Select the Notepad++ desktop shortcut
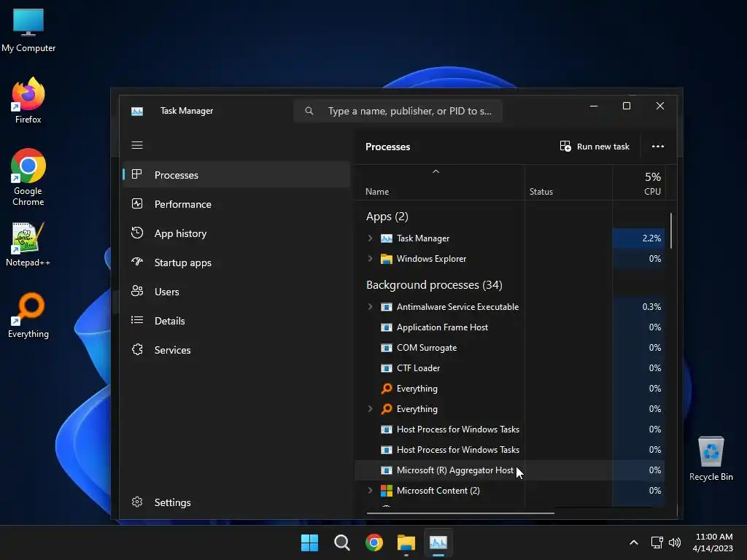Viewport: 747px width, 560px height. [28, 244]
